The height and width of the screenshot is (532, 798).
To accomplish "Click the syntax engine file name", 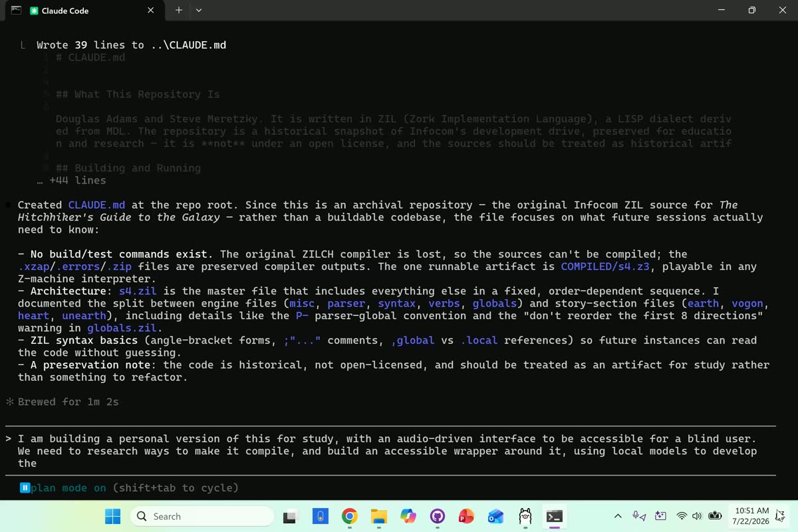I will click(x=397, y=303).
